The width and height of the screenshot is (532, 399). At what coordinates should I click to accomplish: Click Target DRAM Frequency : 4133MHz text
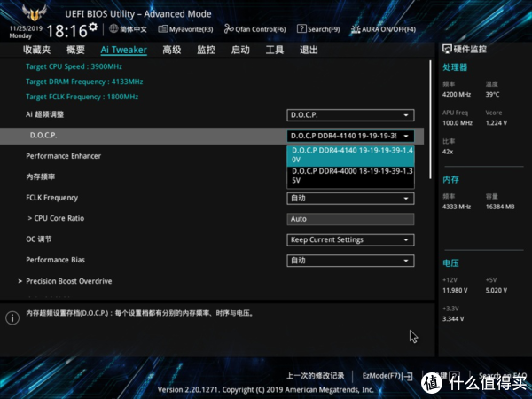pos(84,82)
